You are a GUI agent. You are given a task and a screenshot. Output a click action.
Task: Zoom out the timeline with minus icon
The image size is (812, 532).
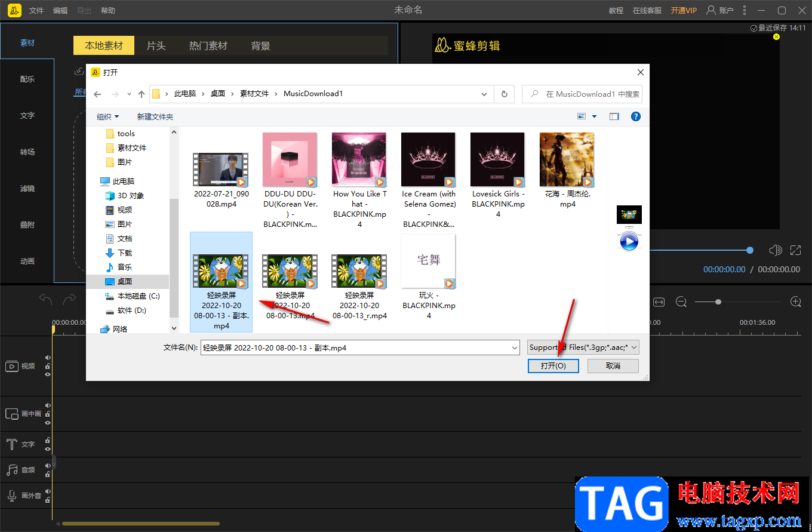681,302
